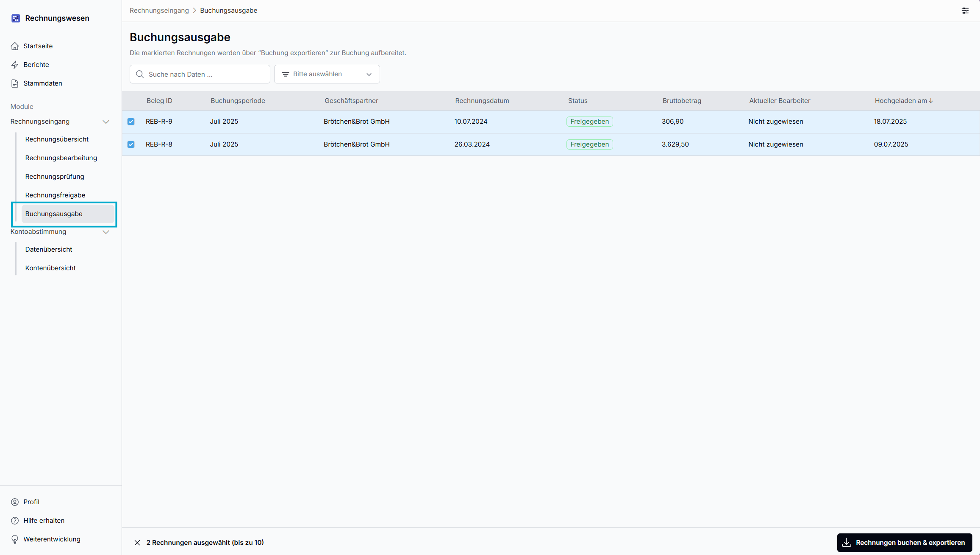Click the REB-R-8 Beleg ID cell
The image size is (980, 555).
click(x=159, y=144)
